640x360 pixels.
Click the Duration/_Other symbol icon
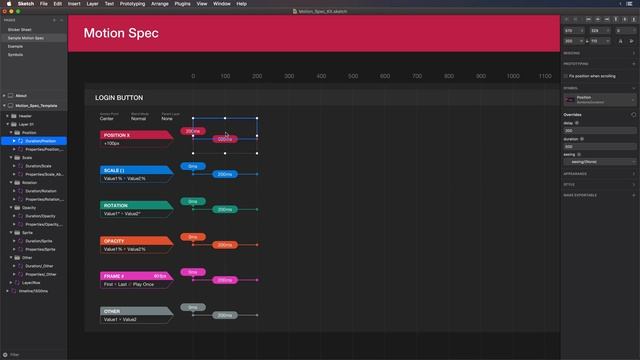pyautogui.click(x=20, y=266)
